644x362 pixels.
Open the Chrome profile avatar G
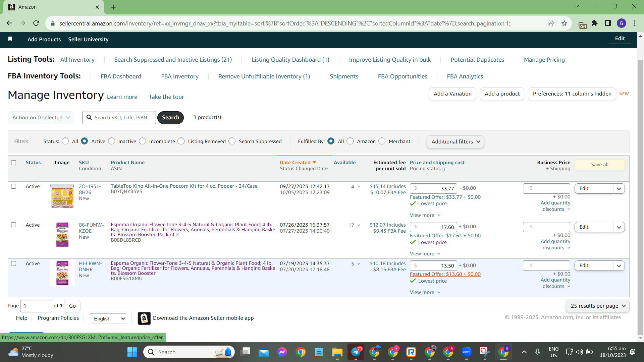pos(622,23)
